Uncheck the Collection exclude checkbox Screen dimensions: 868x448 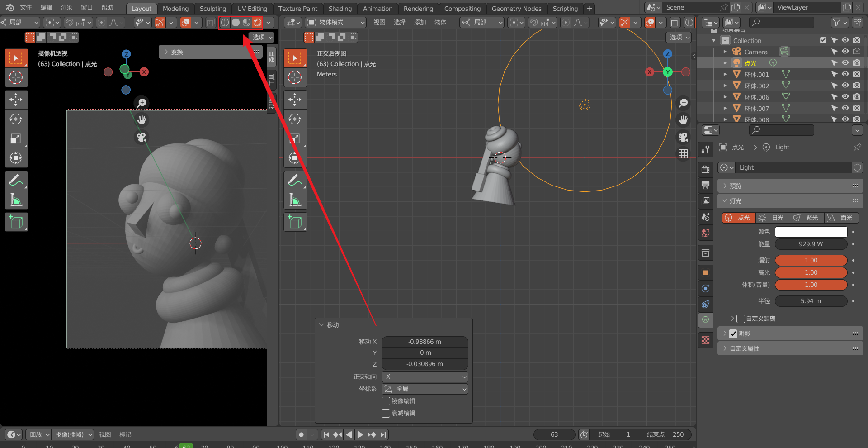coord(823,40)
